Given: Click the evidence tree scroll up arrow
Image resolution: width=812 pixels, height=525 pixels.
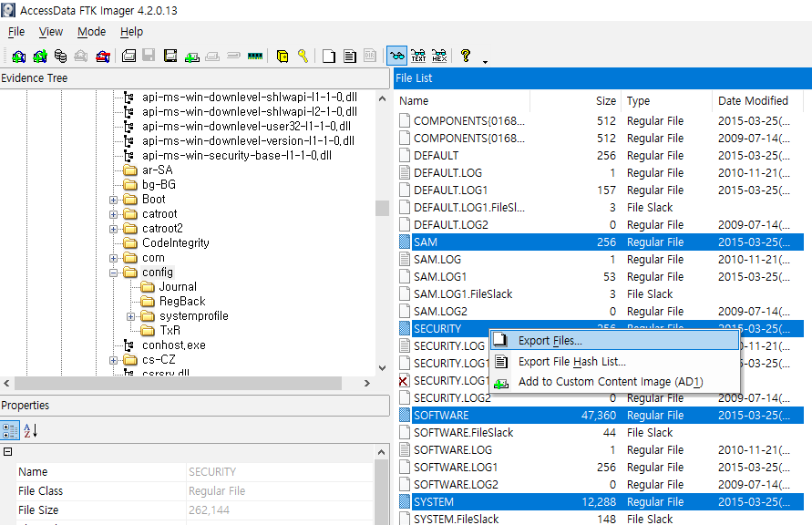Looking at the screenshot, I should click(382, 98).
